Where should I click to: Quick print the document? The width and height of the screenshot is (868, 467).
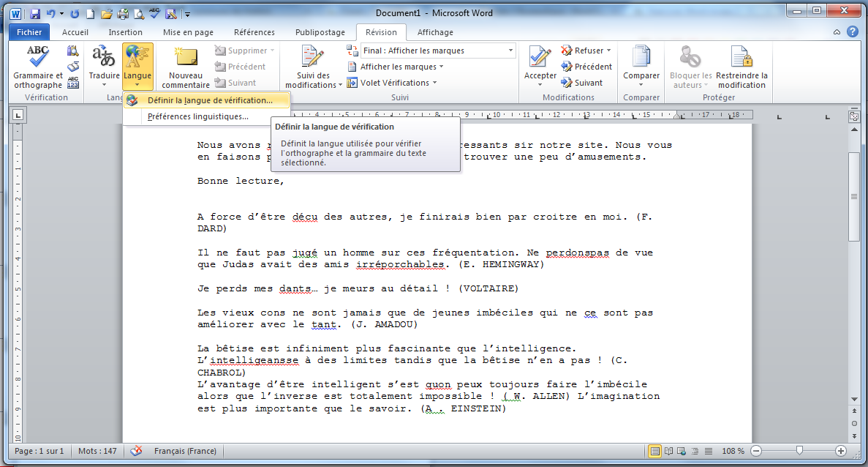coord(123,13)
